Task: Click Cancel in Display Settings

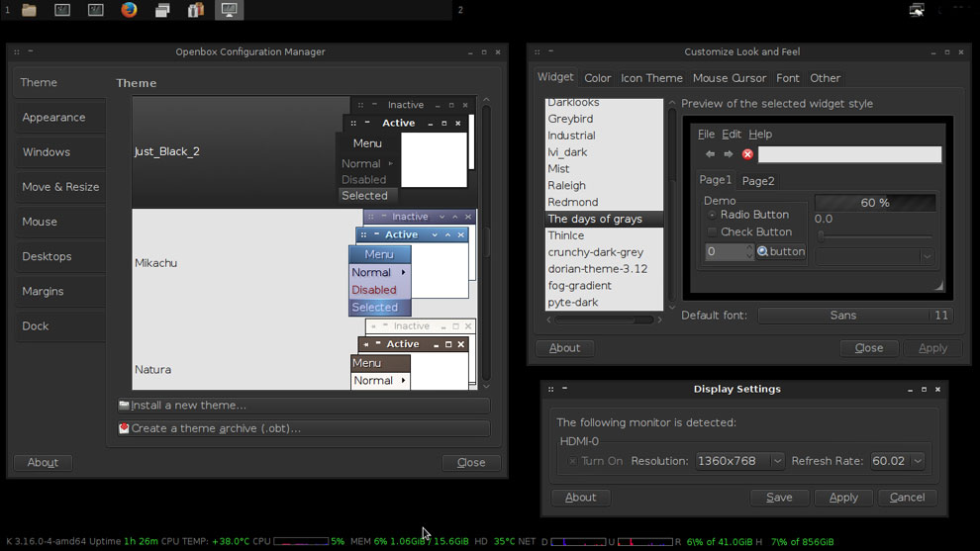Action: coord(907,498)
